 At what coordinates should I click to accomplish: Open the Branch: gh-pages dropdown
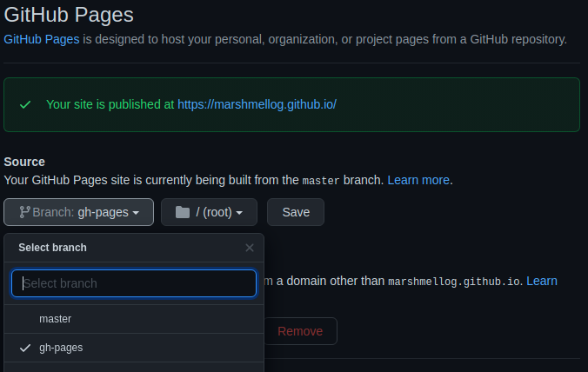(x=79, y=212)
